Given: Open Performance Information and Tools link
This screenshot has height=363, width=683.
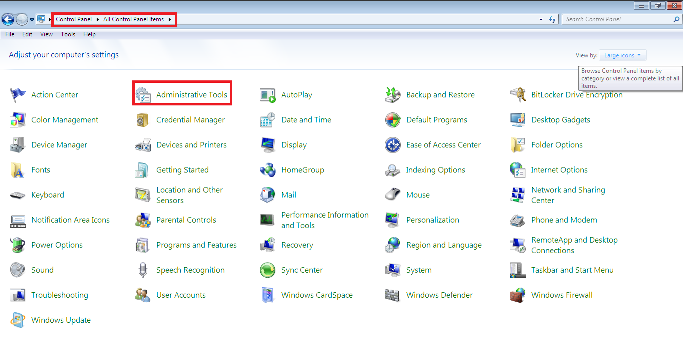Looking at the screenshot, I should coord(325,220).
